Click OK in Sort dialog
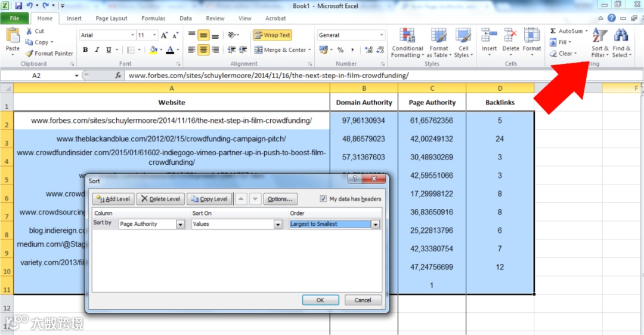644x335 pixels. (x=320, y=300)
